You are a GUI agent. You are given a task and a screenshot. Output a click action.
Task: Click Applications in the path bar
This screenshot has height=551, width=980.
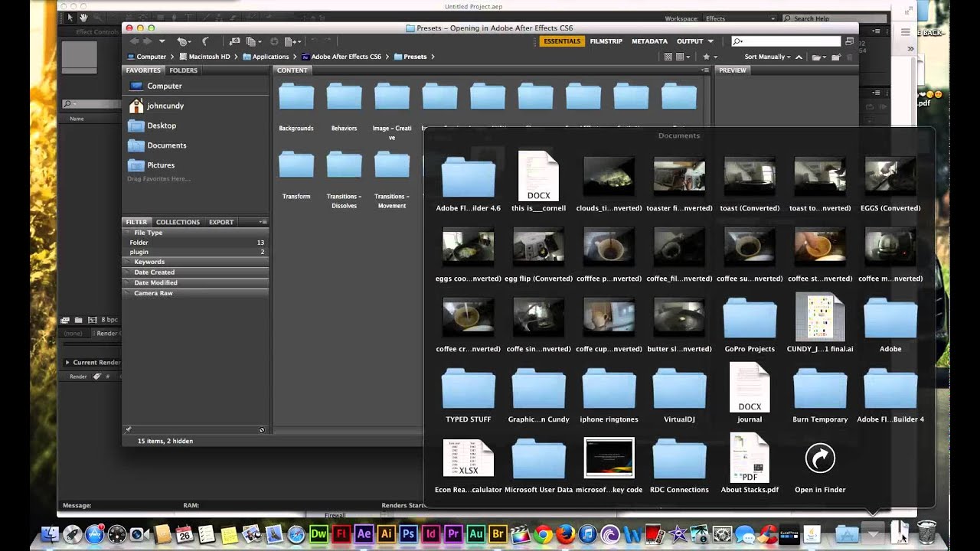click(265, 57)
